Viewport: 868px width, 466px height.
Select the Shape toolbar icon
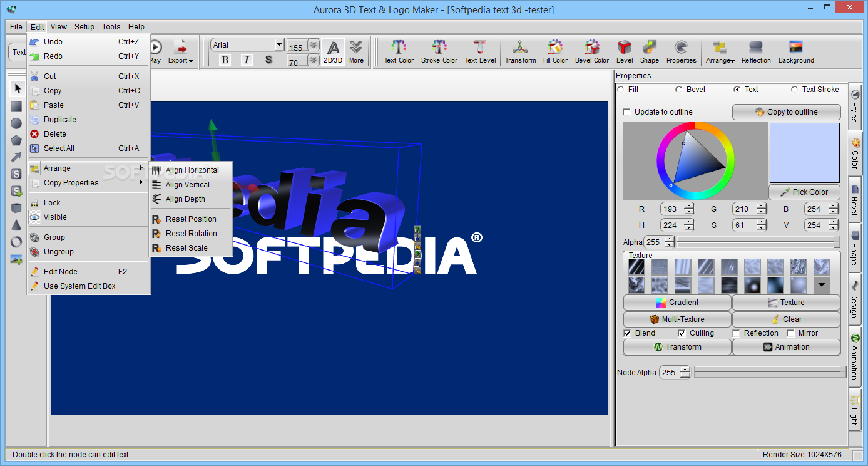[x=650, y=51]
